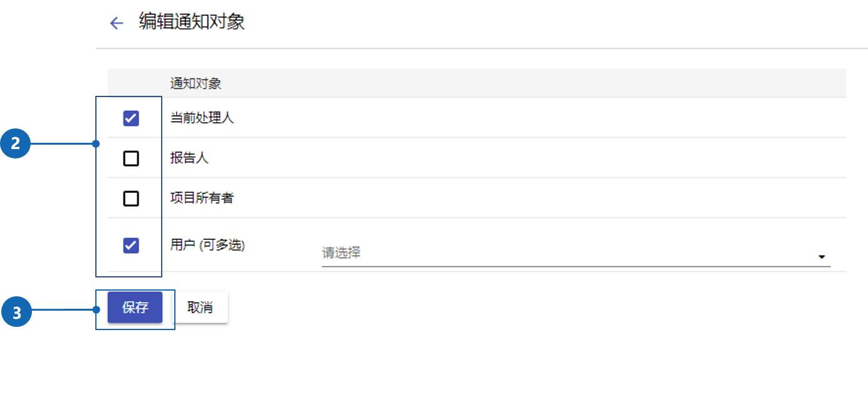Uncheck the 当前处理人 checkbox
This screenshot has width=868, height=409.
pos(131,118)
